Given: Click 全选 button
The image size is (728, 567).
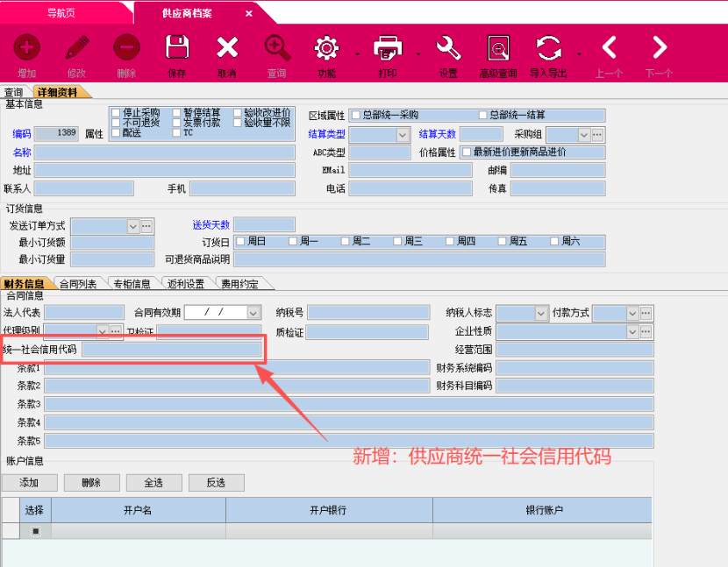Looking at the screenshot, I should (153, 483).
